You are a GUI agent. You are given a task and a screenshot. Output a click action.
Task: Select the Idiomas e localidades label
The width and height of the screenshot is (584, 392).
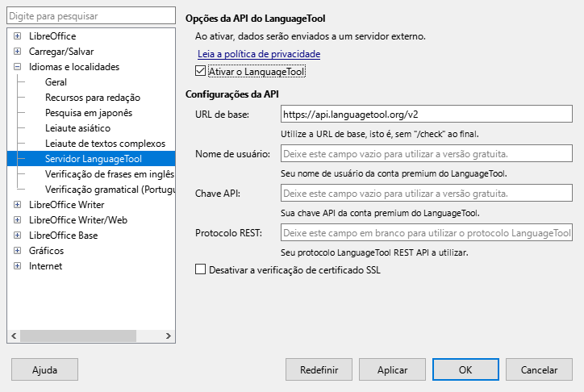point(74,67)
